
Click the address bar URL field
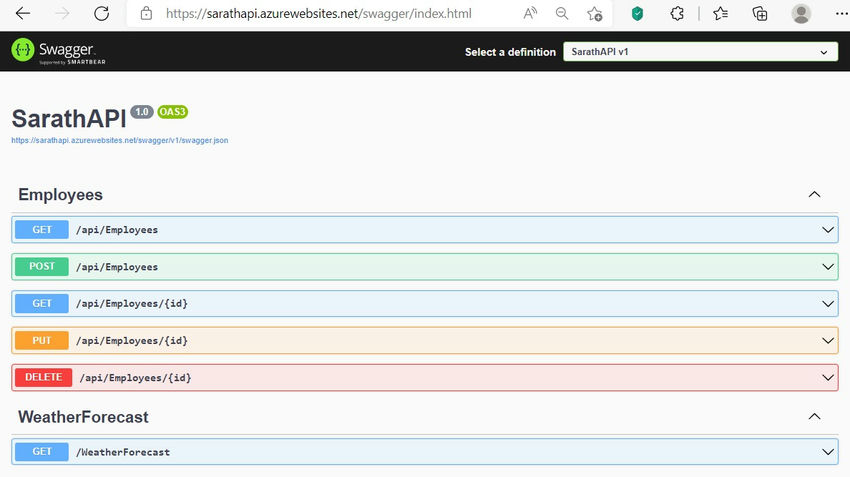(x=319, y=14)
